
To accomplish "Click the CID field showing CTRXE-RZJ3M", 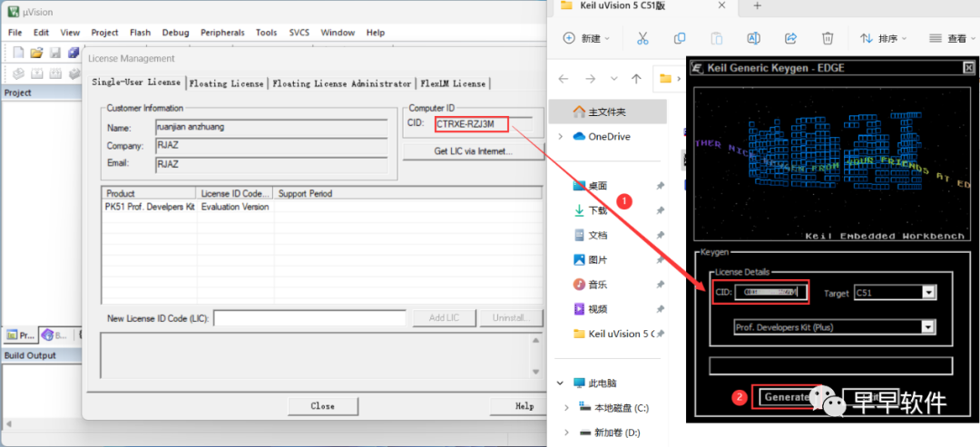I will [x=484, y=124].
